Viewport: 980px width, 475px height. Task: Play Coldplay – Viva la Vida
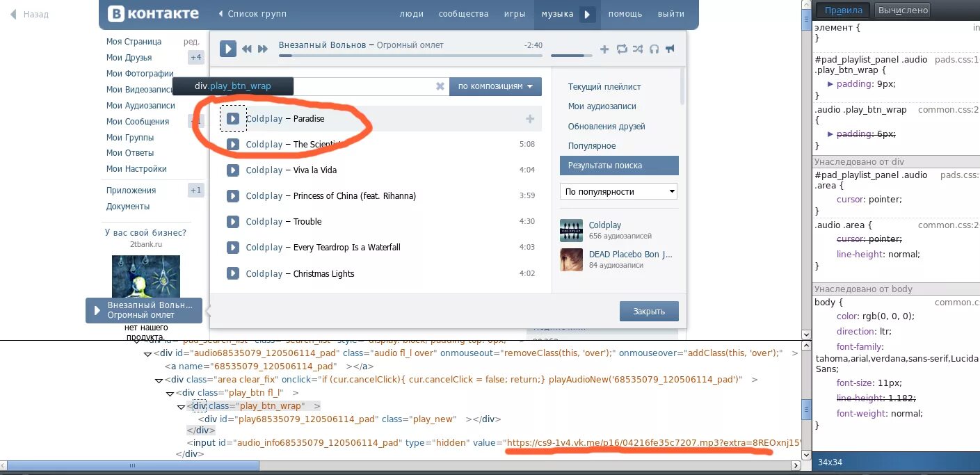pyautogui.click(x=233, y=170)
